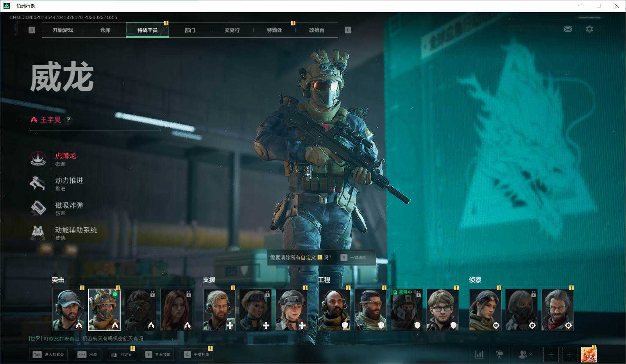The width and height of the screenshot is (626, 364).
Task: Open the 改枪台 tab
Action: click(317, 30)
